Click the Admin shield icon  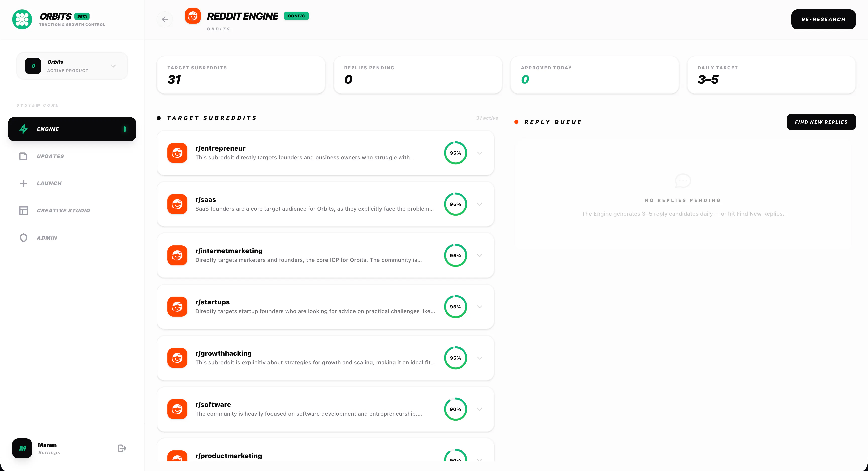(x=23, y=238)
